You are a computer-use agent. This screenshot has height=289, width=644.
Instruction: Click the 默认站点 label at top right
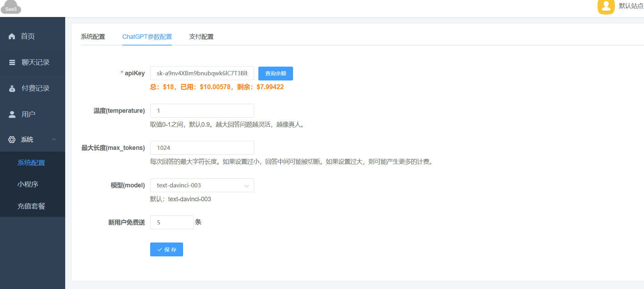coord(631,6)
